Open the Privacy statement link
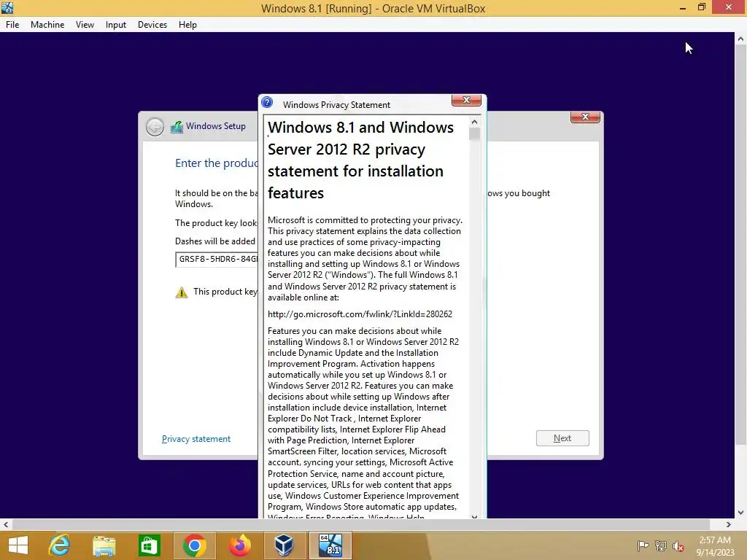 pos(196,439)
